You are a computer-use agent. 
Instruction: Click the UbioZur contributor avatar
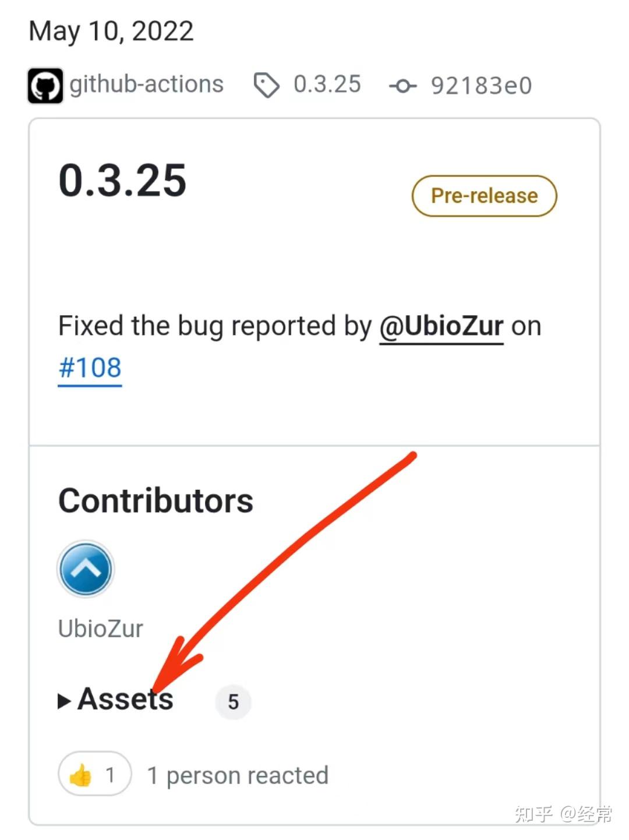coord(86,569)
